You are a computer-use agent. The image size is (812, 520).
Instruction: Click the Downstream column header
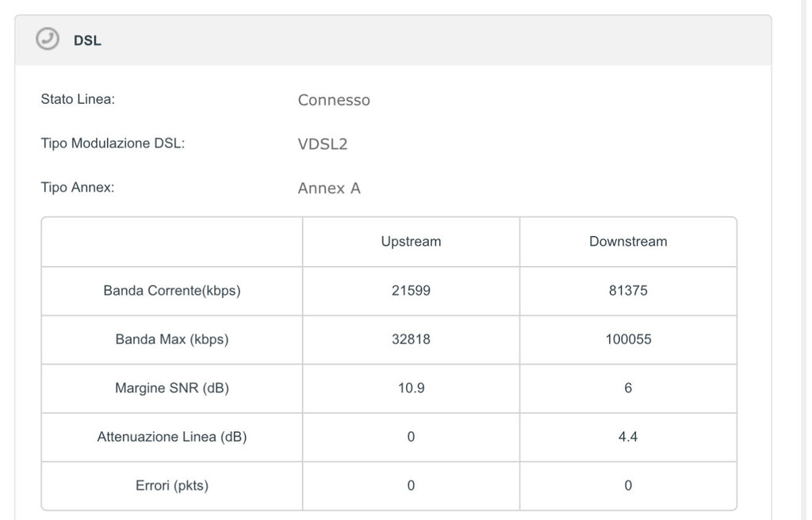628,241
